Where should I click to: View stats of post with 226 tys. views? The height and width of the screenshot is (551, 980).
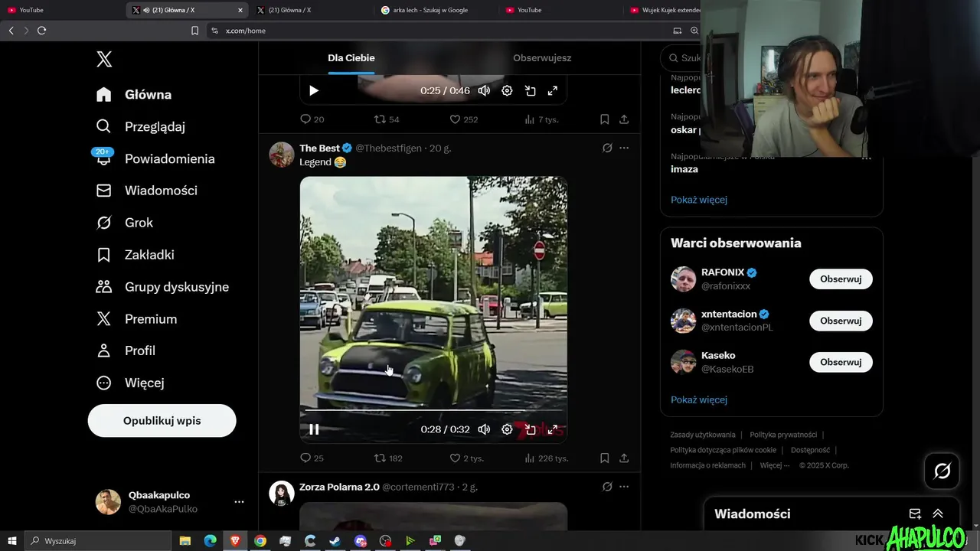[x=546, y=458]
